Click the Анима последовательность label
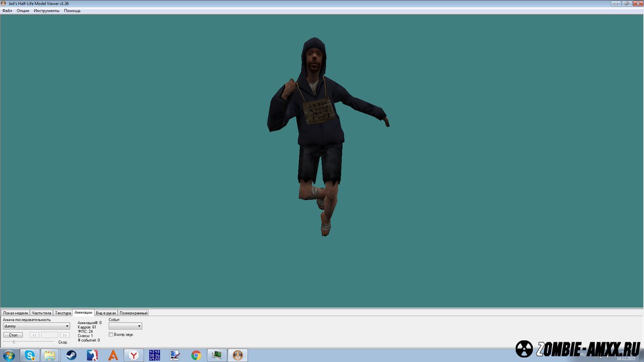 coord(27,320)
